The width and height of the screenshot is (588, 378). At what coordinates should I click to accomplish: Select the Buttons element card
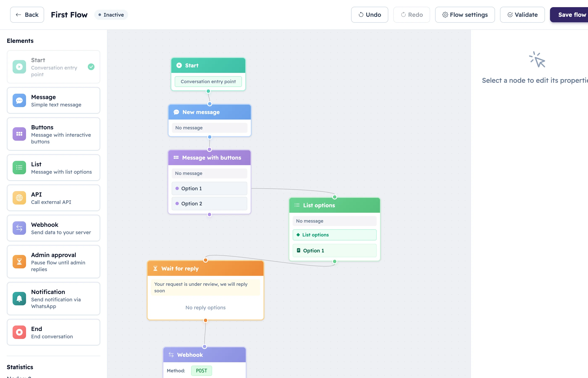point(54,134)
